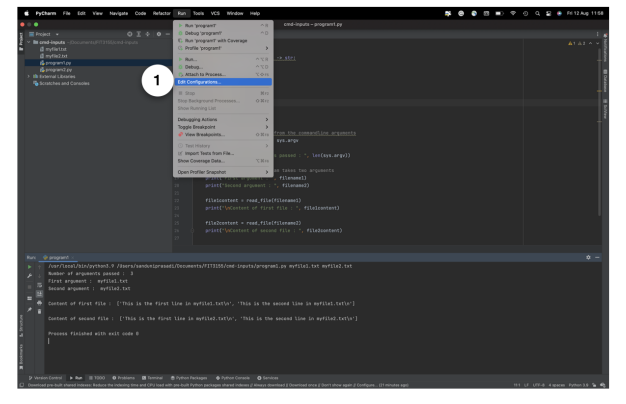
Task: Toggle scroll to end in Run console
Action: (39, 294)
